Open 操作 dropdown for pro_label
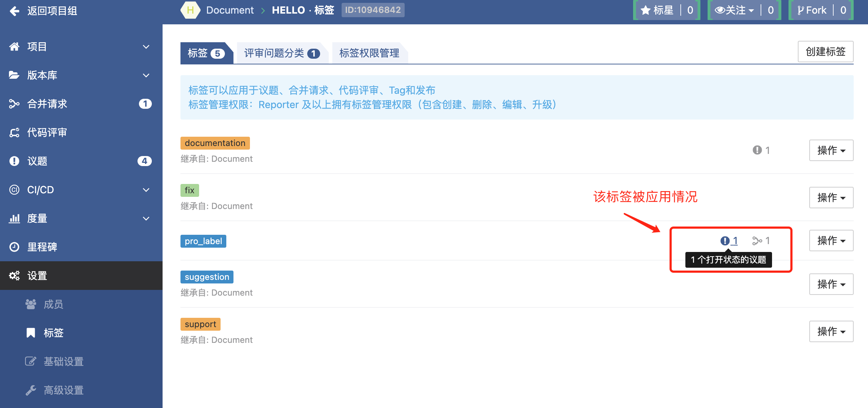This screenshot has height=408, width=868. pos(831,241)
